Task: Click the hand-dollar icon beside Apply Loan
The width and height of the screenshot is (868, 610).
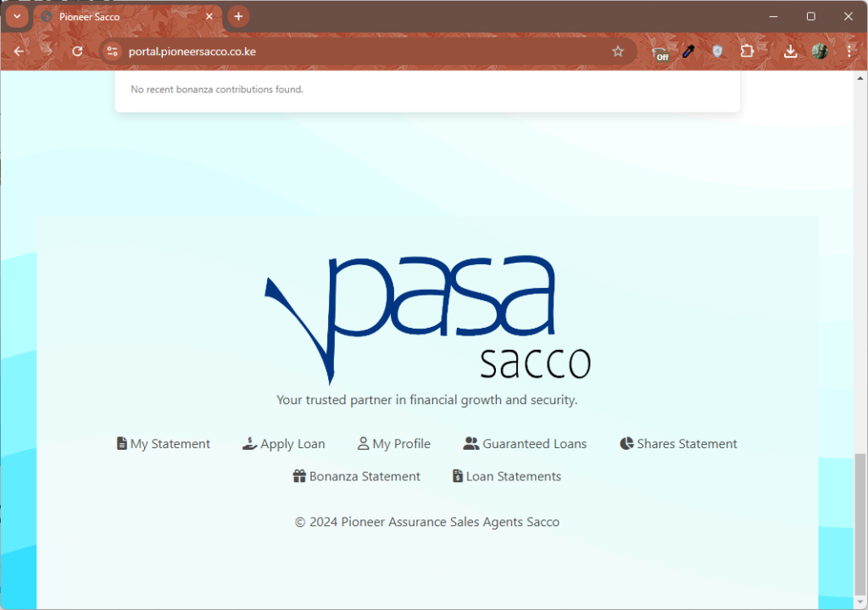Action: pyautogui.click(x=250, y=443)
